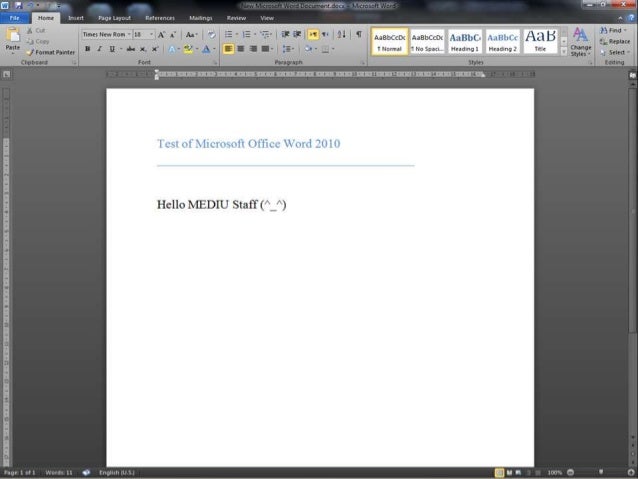Switch to the View tab
The image size is (638, 479).
(x=267, y=18)
